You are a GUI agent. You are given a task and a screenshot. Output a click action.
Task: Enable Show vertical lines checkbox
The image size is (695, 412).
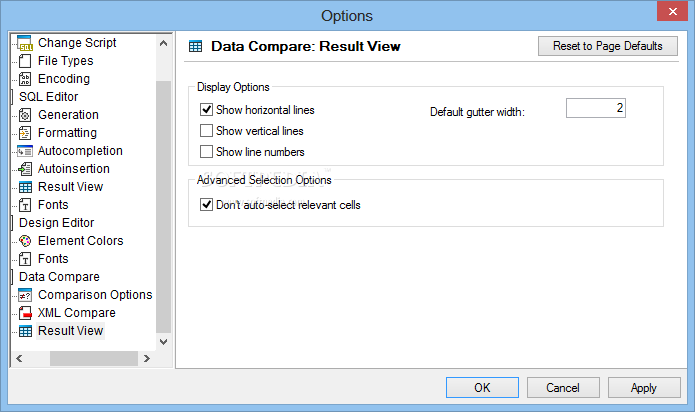pos(206,130)
